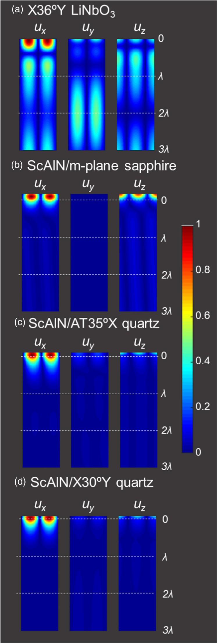Pick the u_y plot of ScAlN/AT35°X quartz
The height and width of the screenshot is (644, 218).
coord(90,410)
